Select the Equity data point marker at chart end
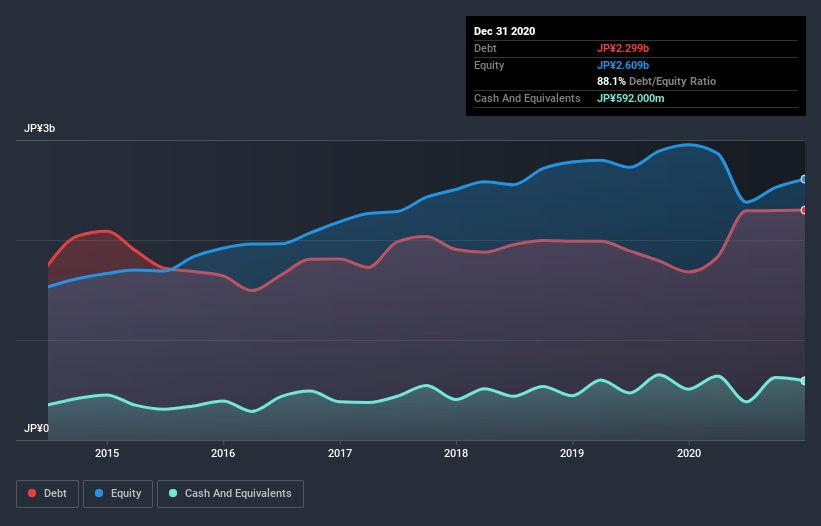This screenshot has height=526, width=821. click(x=804, y=179)
